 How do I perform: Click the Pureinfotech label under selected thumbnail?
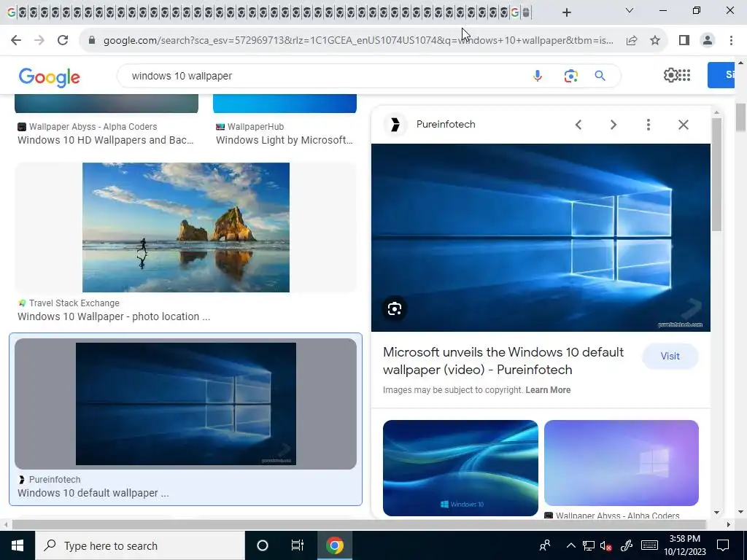click(55, 480)
